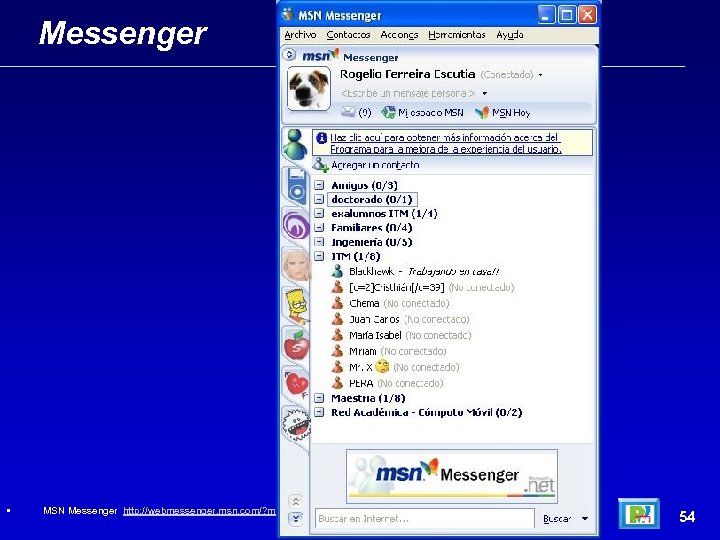Select the Bart Simpson tab icon
Image resolution: width=720 pixels, height=540 pixels.
click(x=297, y=304)
